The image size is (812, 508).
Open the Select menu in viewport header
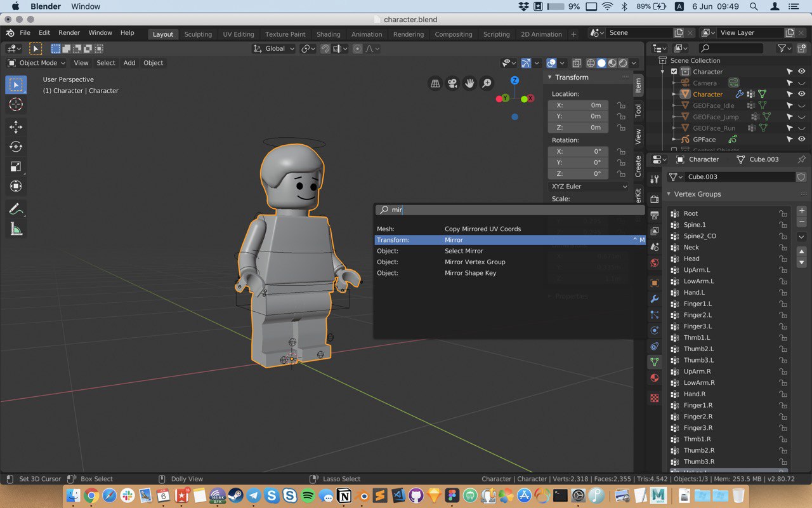(x=106, y=63)
